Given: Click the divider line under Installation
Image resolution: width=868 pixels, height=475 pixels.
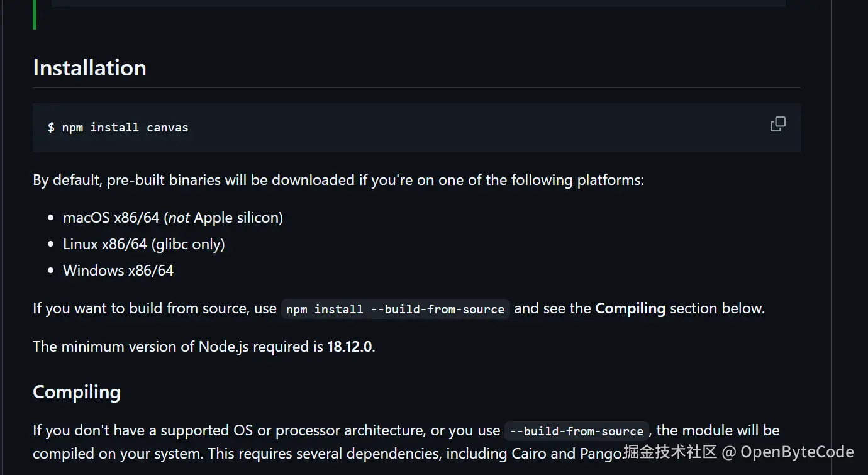Looking at the screenshot, I should [416, 87].
